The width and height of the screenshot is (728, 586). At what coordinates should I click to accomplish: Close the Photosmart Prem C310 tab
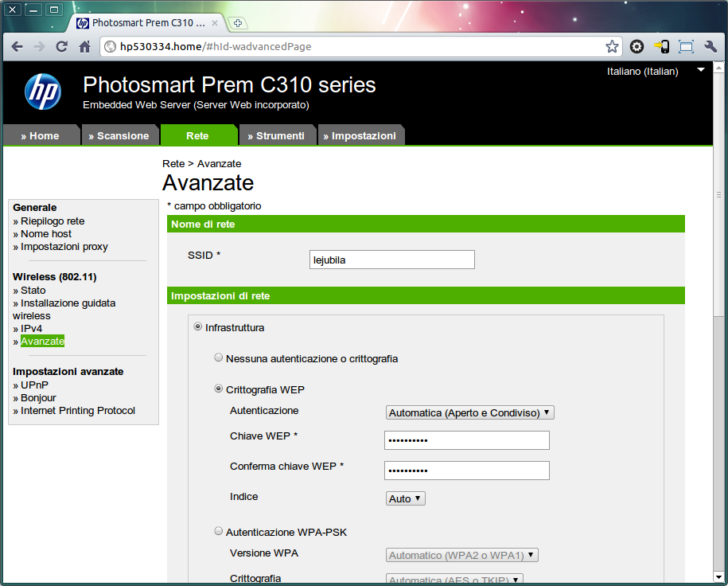click(215, 23)
